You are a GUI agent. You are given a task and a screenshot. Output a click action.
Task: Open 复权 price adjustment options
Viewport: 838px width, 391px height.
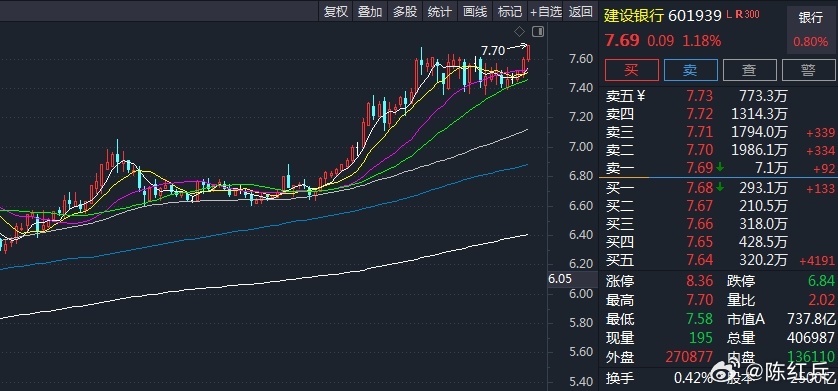[x=336, y=11]
